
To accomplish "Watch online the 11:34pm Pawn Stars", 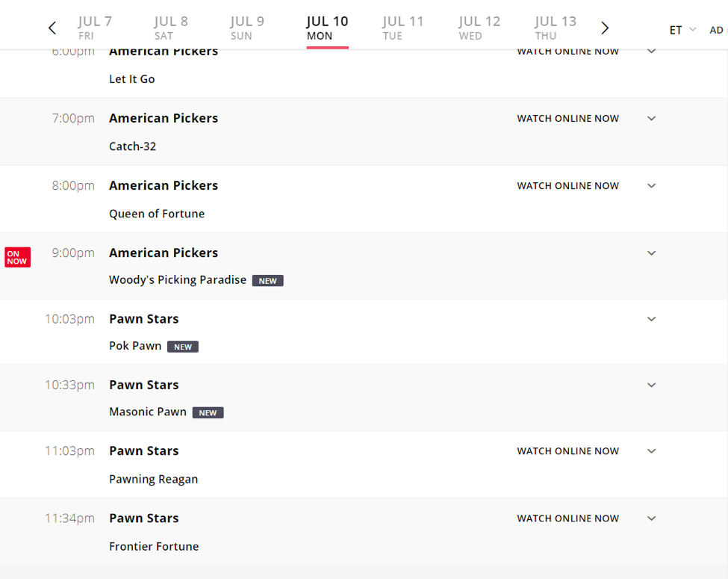I will click(x=567, y=518).
